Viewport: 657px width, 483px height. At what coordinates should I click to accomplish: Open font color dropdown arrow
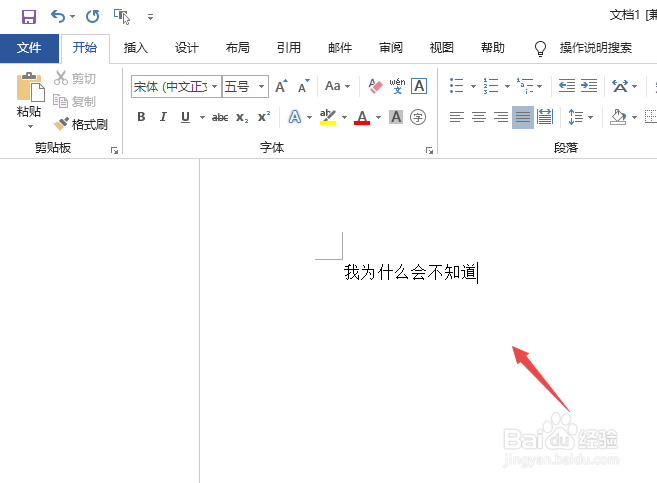(378, 117)
